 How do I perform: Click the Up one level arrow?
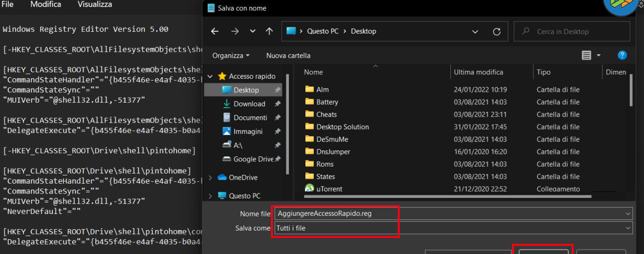click(269, 31)
